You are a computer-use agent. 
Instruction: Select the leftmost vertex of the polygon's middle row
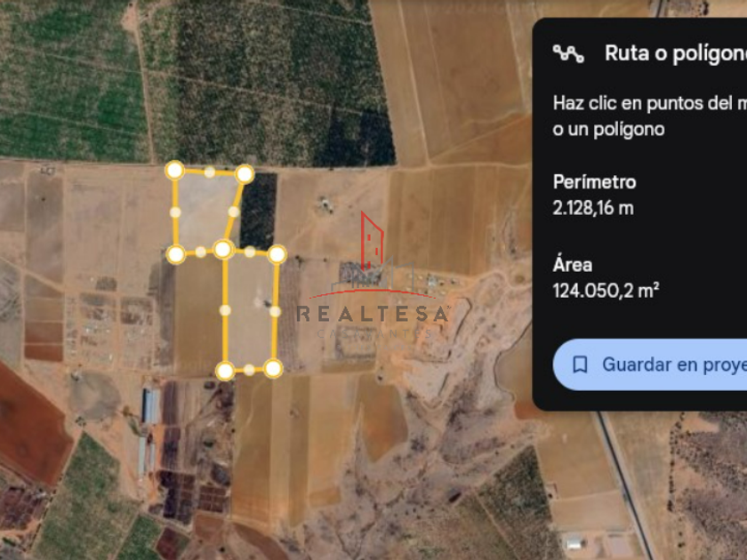pyautogui.click(x=176, y=255)
